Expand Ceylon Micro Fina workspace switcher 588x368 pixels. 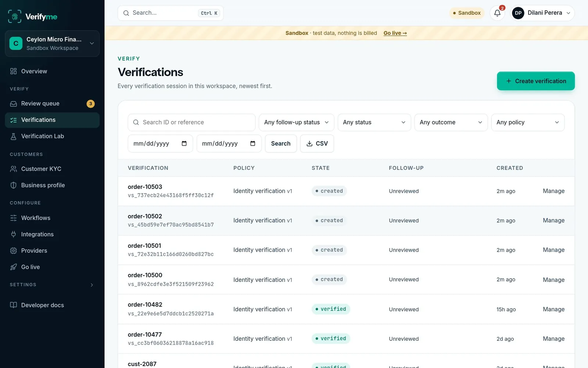tap(92, 43)
